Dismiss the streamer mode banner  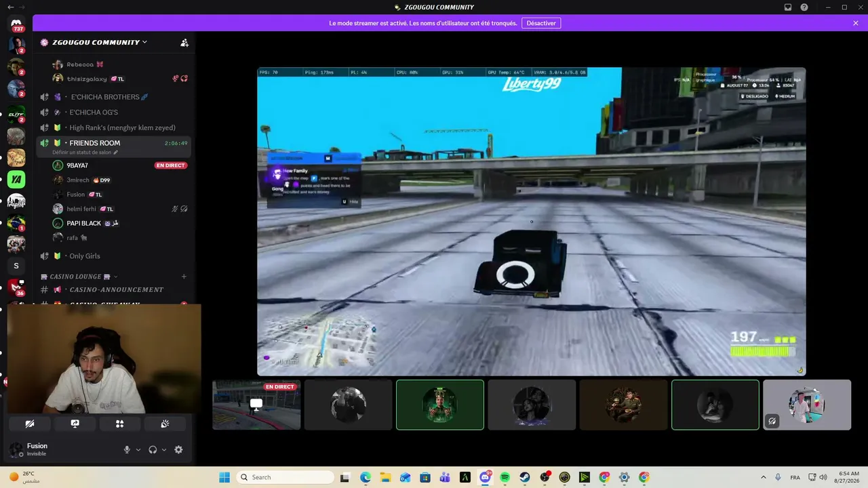856,23
